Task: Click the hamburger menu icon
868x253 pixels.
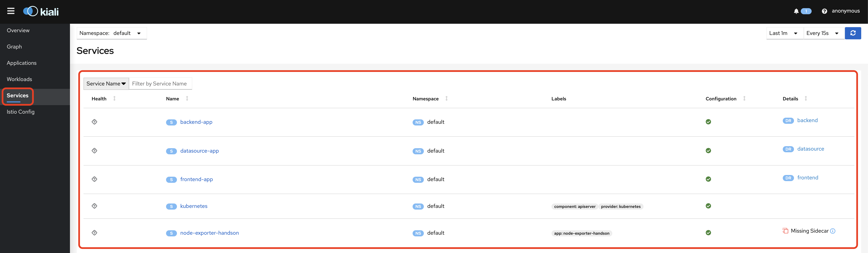Action: click(x=11, y=11)
